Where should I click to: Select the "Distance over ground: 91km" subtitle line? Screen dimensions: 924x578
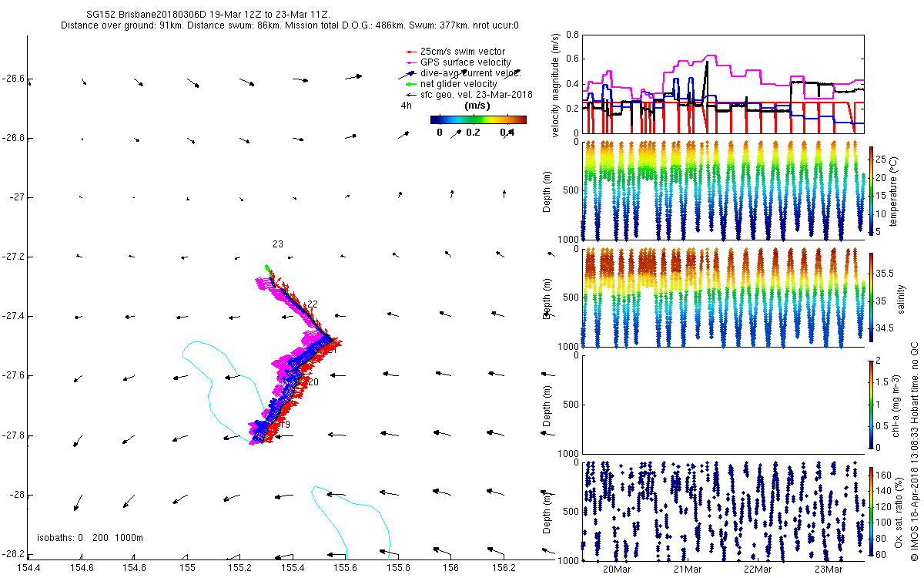(x=290, y=25)
